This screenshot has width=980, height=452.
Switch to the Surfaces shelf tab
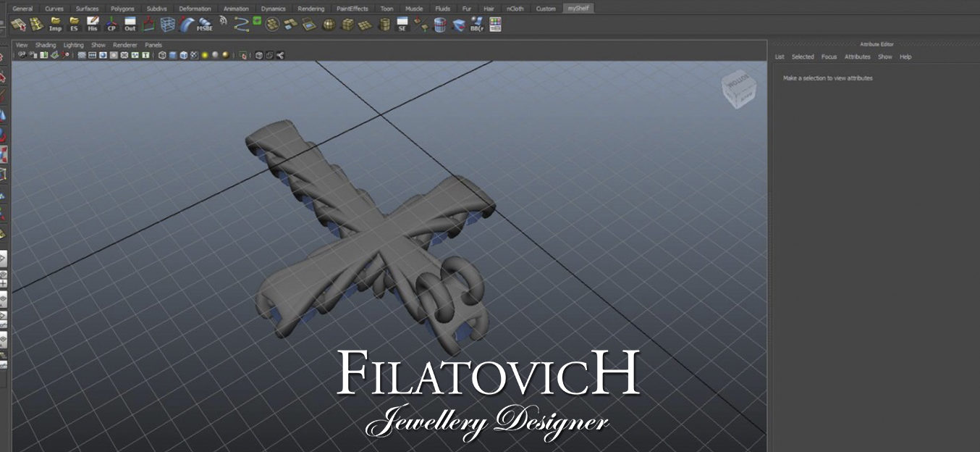click(x=87, y=9)
